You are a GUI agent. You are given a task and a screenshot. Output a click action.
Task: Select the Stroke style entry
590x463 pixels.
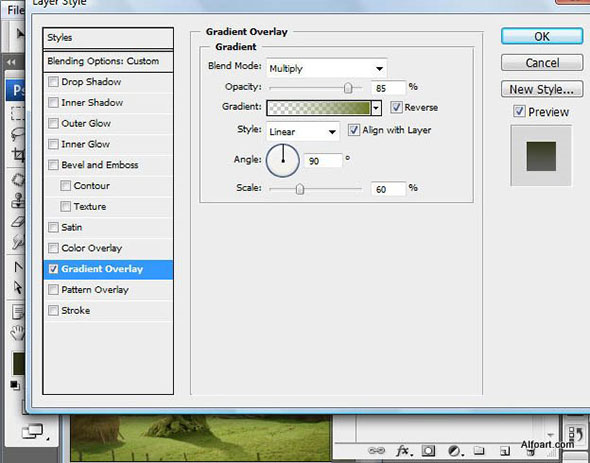tap(108, 311)
